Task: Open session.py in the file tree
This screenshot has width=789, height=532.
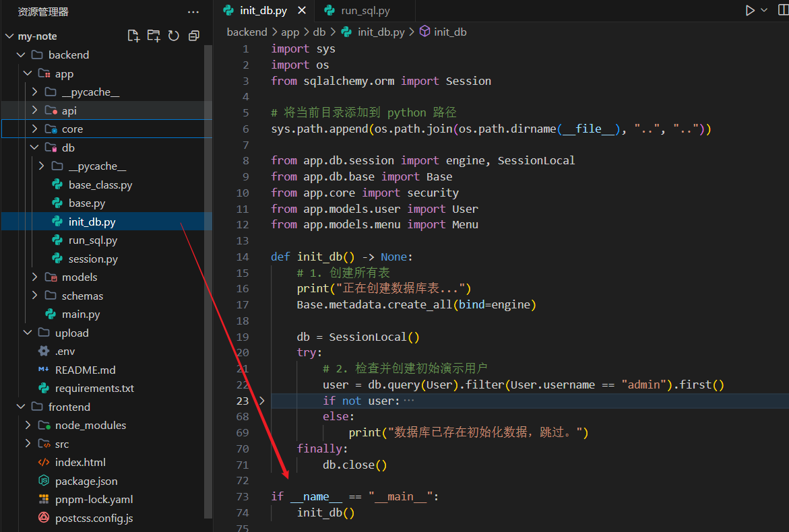Action: [x=93, y=259]
